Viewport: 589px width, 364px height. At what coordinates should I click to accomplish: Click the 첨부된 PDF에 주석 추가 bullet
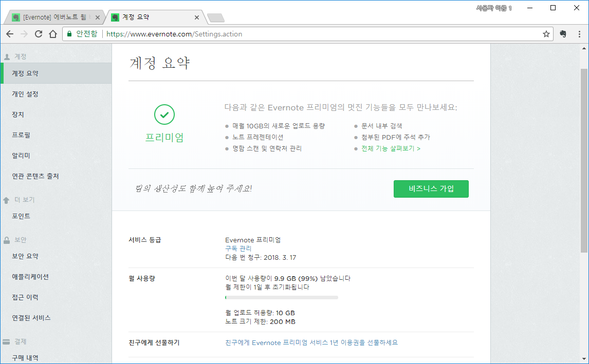pyautogui.click(x=396, y=138)
